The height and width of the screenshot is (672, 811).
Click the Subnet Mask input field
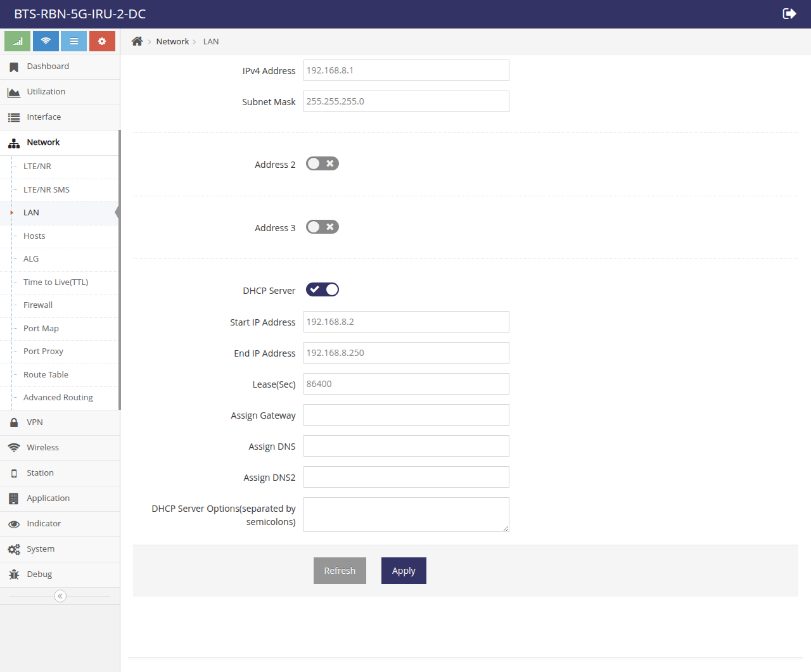pyautogui.click(x=406, y=101)
